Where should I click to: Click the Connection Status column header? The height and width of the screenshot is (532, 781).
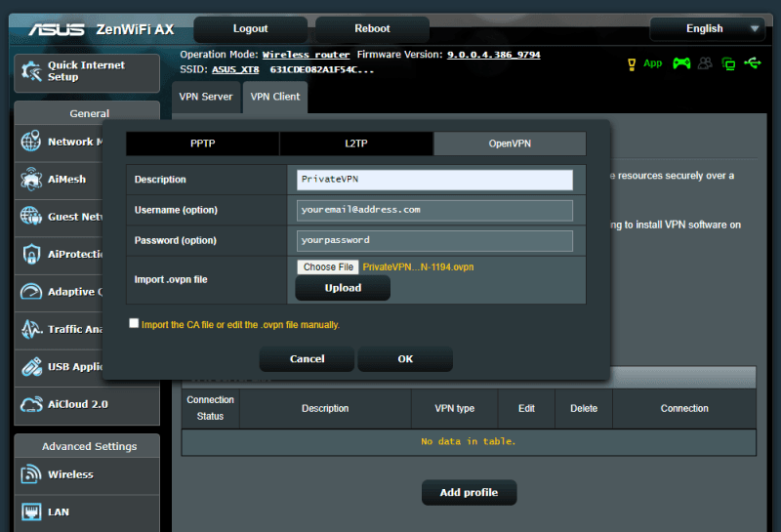(210, 408)
